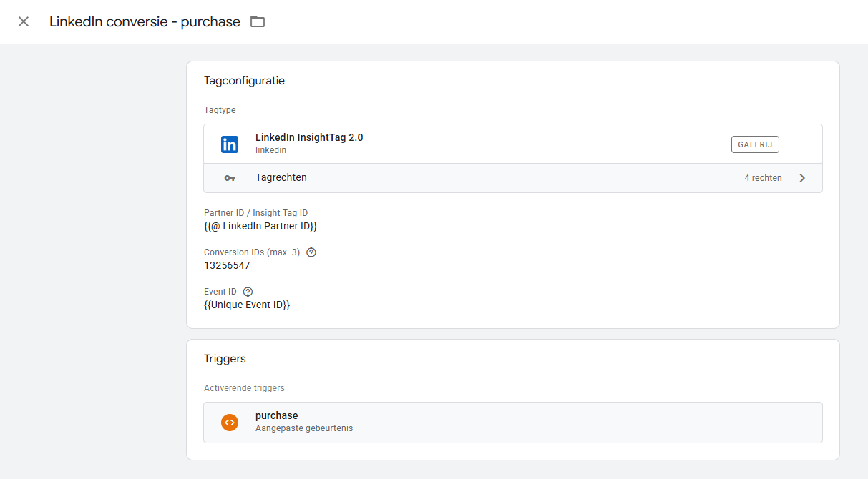Open the folder icon beside the tag name
The width and height of the screenshot is (868, 479).
[x=258, y=21]
